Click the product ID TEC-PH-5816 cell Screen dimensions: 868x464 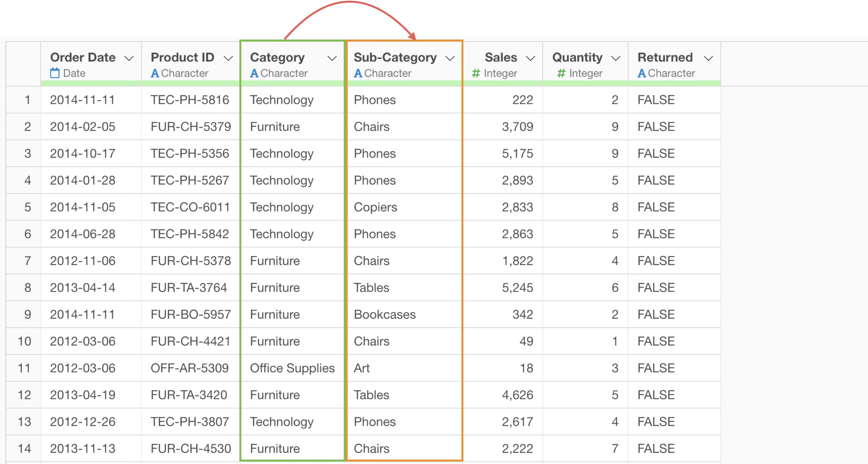[x=191, y=100]
